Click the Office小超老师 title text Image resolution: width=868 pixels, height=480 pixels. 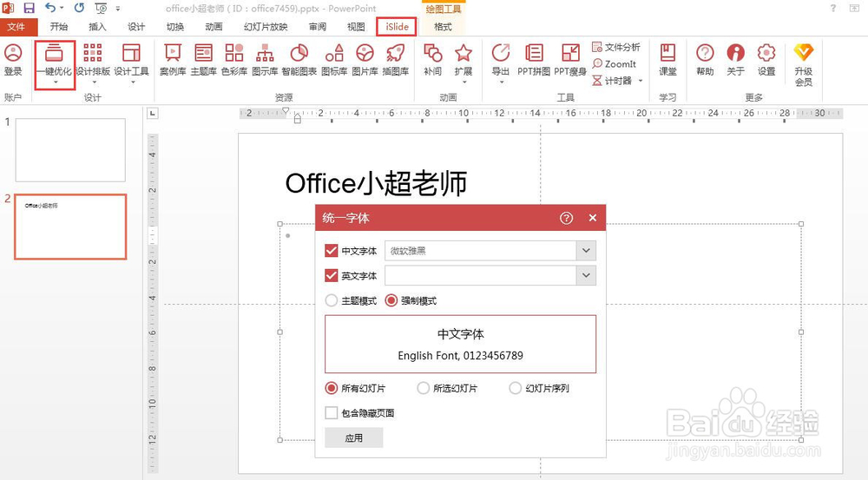pyautogui.click(x=377, y=183)
